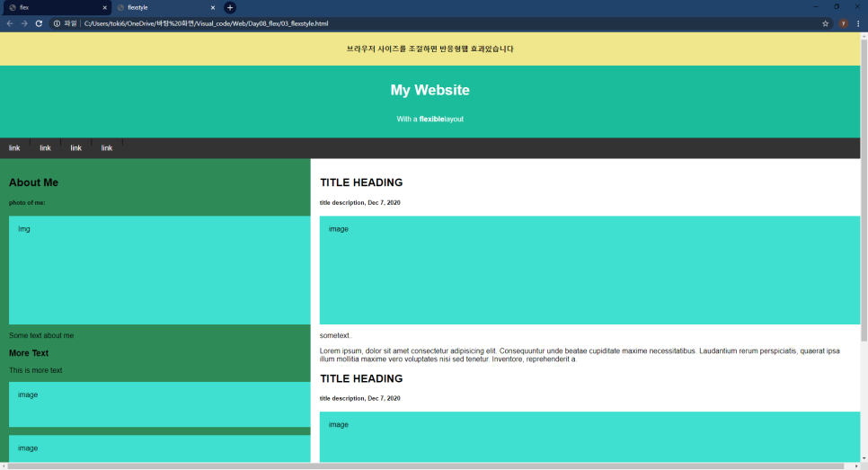
Task: Click the second 'link' in navbar
Action: click(x=46, y=147)
